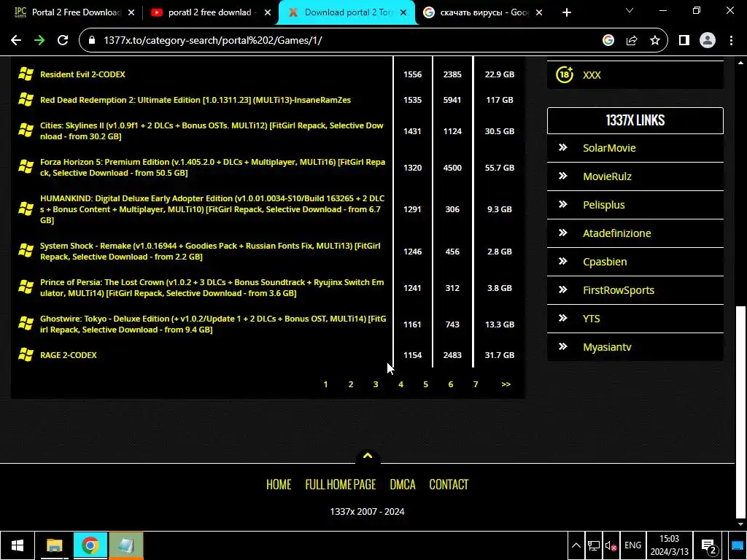Image resolution: width=747 pixels, height=560 pixels.
Task: Open the Chrome profile avatar
Action: click(708, 41)
